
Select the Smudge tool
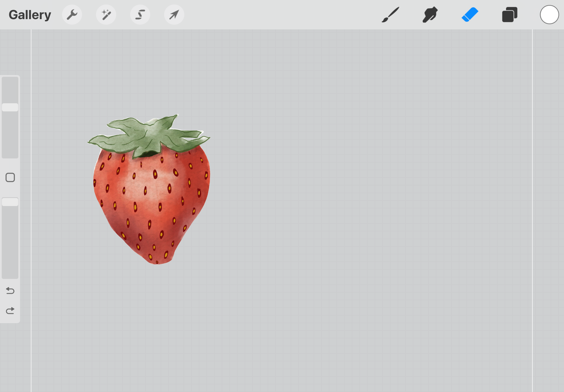[x=430, y=15]
